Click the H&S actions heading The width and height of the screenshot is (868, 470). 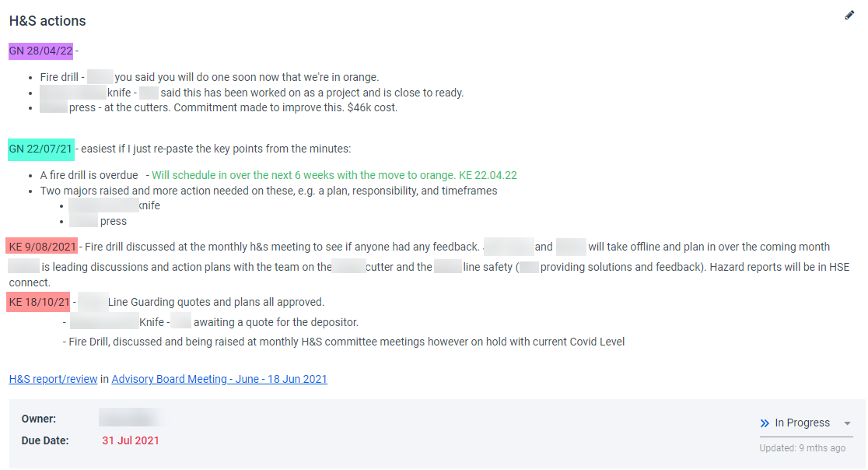point(47,21)
